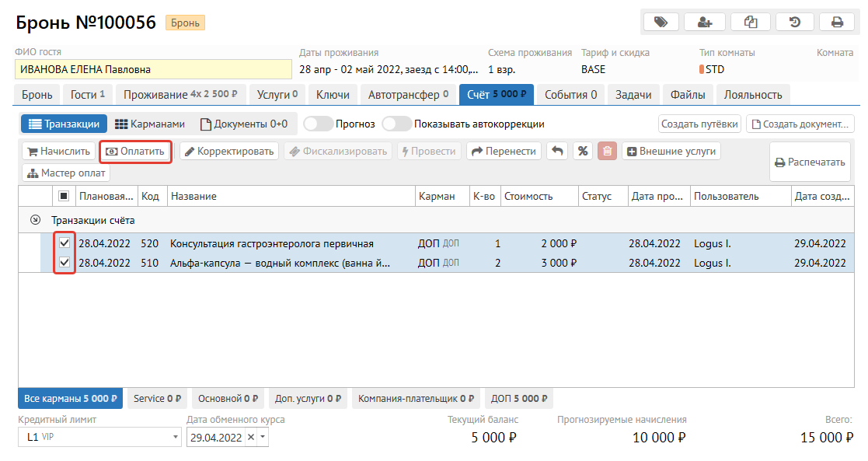This screenshot has height=461, width=868.
Task: Expand the exchange rate date dropdown arrow
Action: pos(263,438)
